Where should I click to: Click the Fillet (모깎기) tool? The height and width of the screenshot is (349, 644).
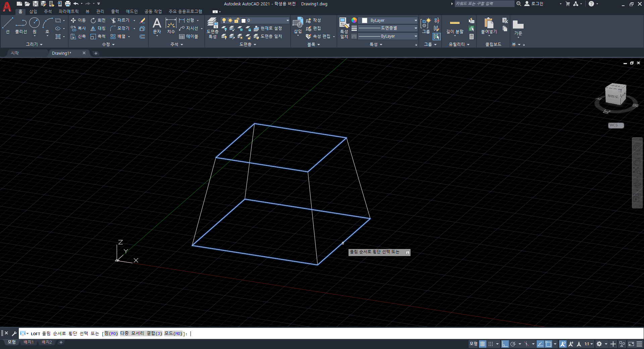click(120, 29)
